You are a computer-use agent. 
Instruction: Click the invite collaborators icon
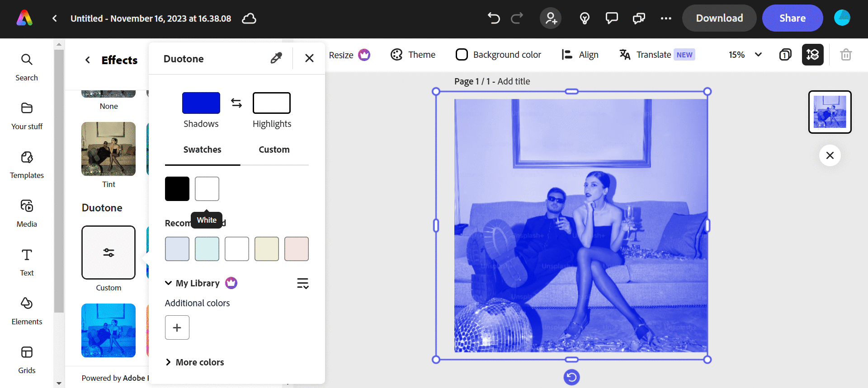[x=551, y=18]
